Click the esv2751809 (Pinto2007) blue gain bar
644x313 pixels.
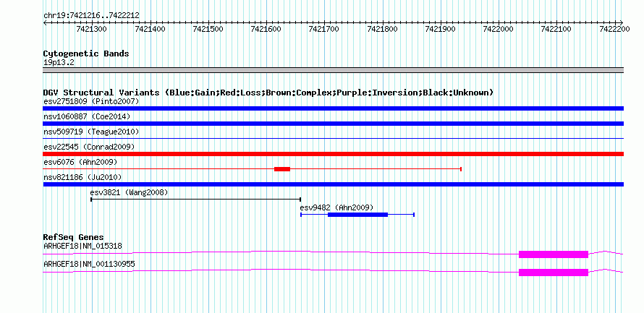click(333, 108)
